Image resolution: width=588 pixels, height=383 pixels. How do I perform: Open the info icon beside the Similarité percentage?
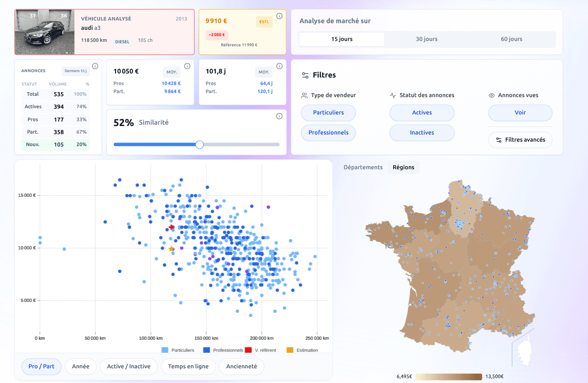click(x=279, y=116)
